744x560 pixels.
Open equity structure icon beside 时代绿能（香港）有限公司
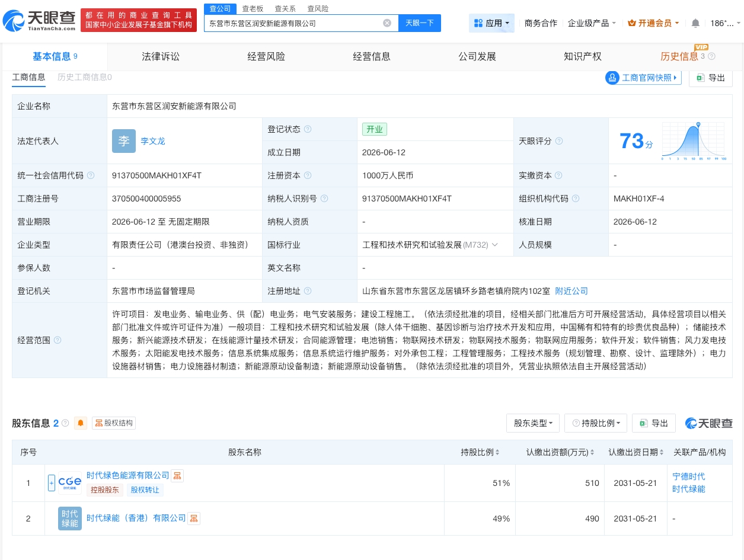pos(194,519)
